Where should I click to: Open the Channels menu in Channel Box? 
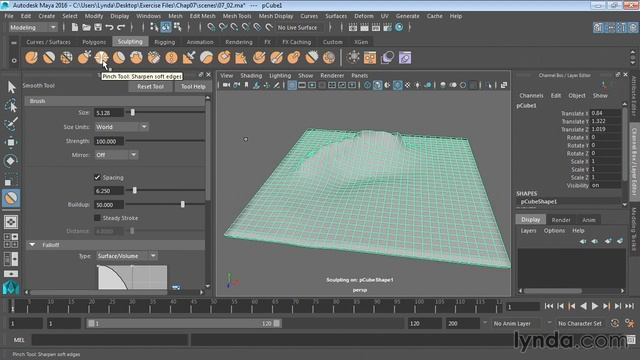click(531, 96)
